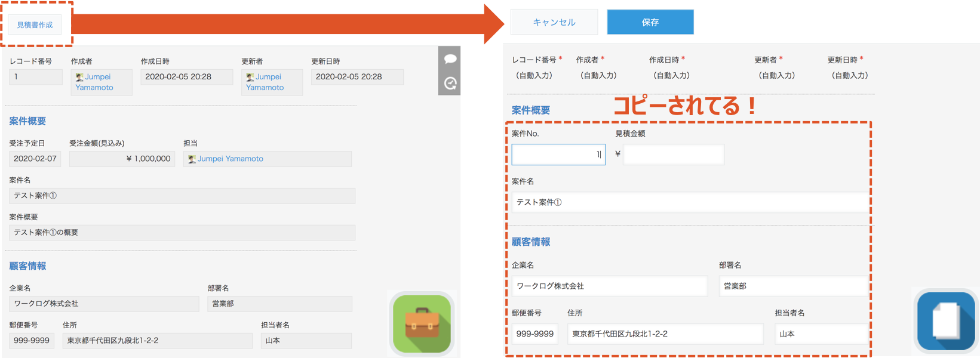Save the record with 保存 button
The image size is (980, 358).
pos(650,22)
